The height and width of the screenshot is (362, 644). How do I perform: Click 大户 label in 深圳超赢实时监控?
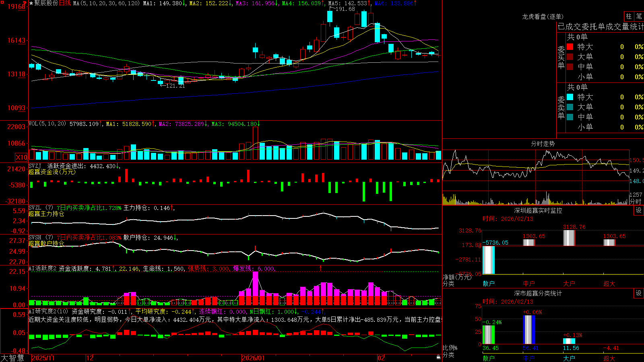coord(569,284)
